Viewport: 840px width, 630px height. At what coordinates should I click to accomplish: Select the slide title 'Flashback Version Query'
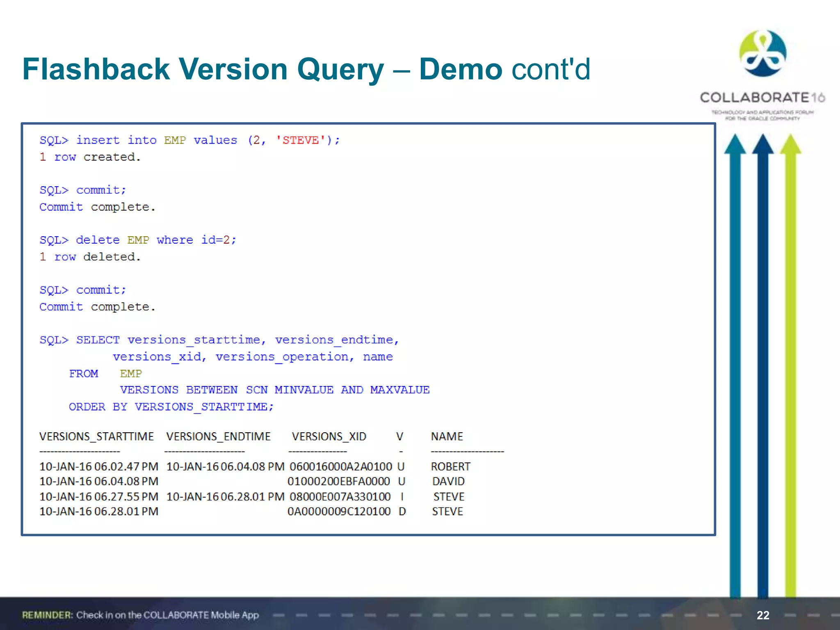[x=203, y=69]
